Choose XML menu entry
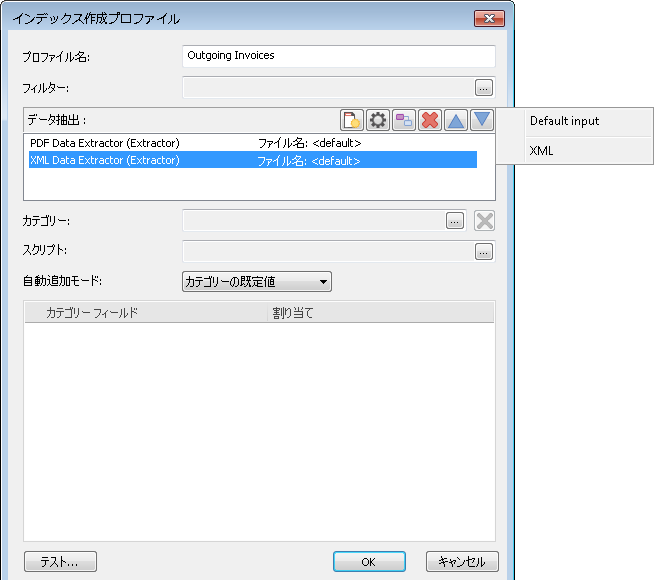This screenshot has height=580, width=657. point(574,151)
